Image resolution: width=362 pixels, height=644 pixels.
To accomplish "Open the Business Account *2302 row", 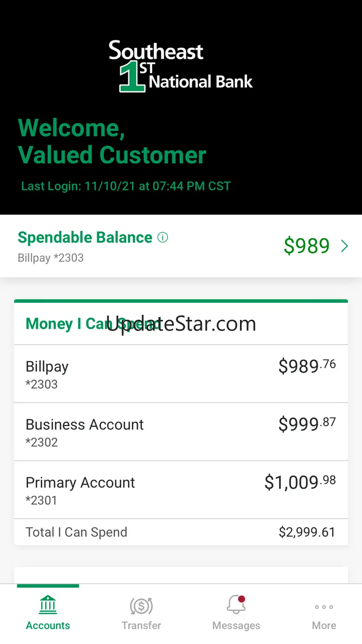I will click(x=181, y=432).
